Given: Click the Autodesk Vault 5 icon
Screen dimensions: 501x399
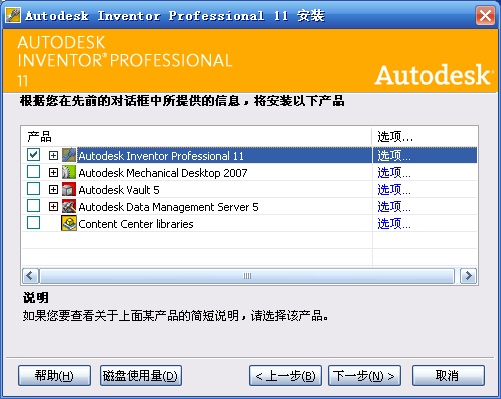Looking at the screenshot, I should (x=69, y=189).
